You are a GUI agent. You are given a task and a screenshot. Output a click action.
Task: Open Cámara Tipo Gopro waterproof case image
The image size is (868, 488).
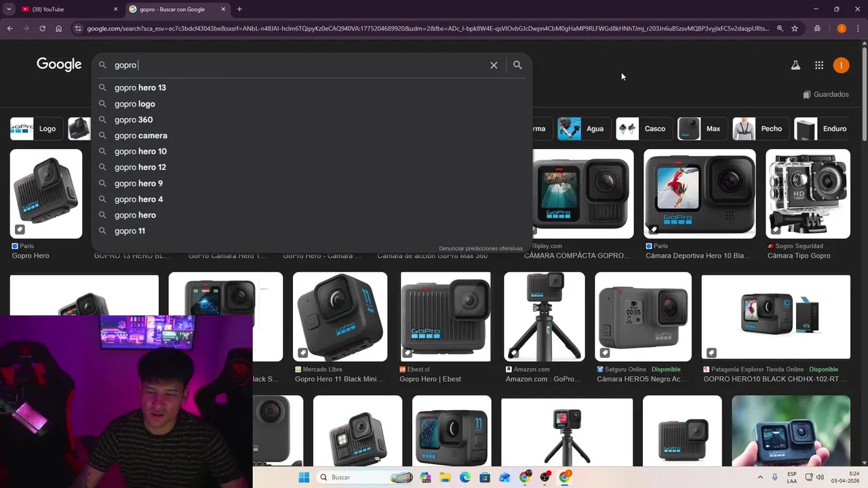[808, 194]
